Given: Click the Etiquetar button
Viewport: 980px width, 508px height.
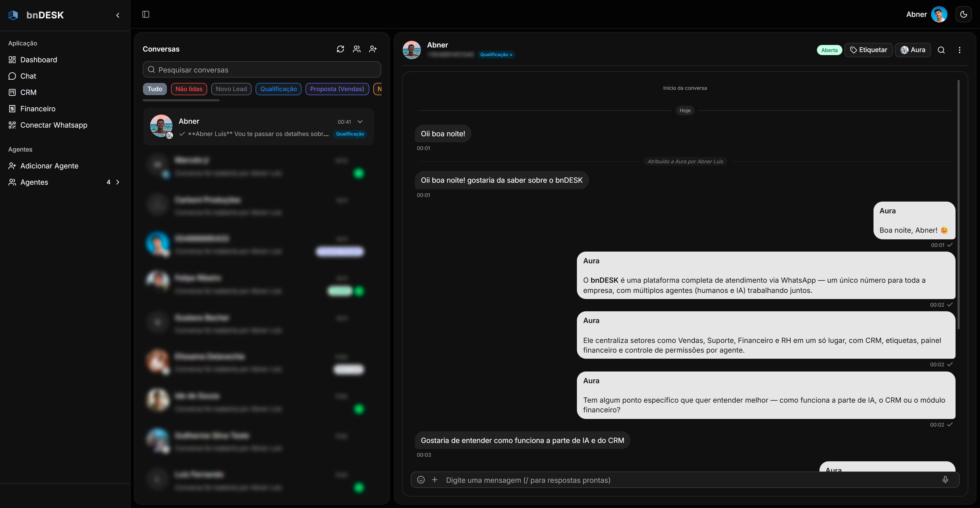Looking at the screenshot, I should pyautogui.click(x=868, y=50).
